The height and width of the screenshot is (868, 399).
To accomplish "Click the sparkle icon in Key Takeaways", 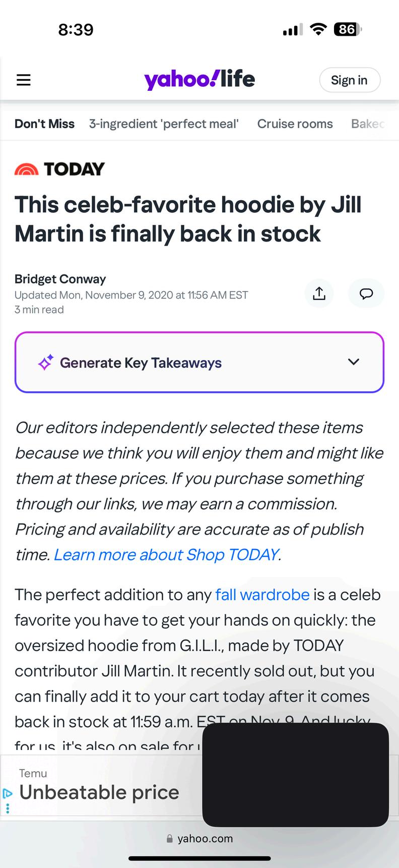I will click(x=46, y=363).
